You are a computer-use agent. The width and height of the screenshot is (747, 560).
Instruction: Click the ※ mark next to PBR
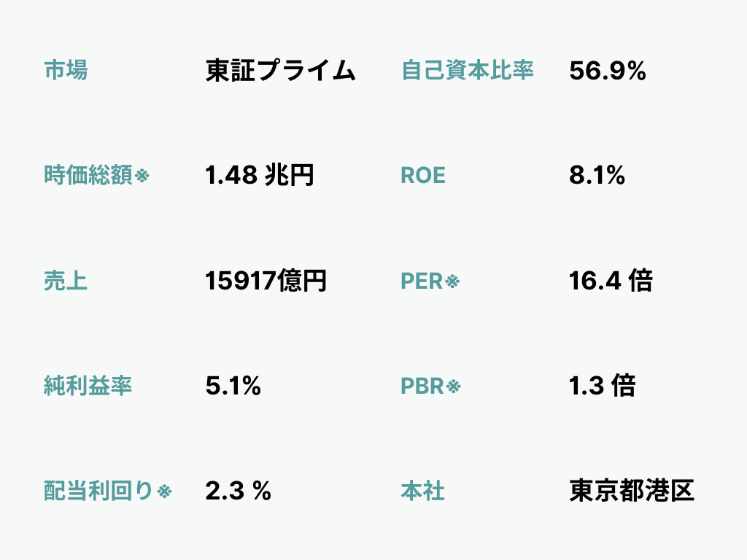click(x=454, y=386)
